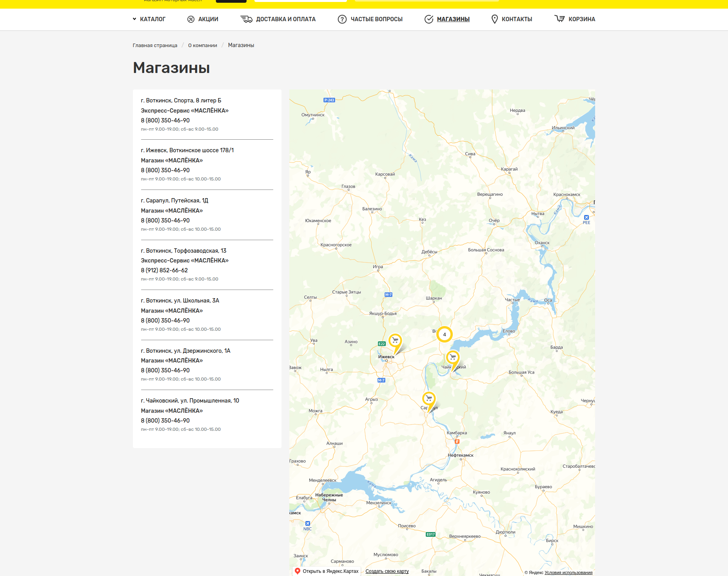
Task: Click the checkmark Магазины icon
Action: coord(429,19)
